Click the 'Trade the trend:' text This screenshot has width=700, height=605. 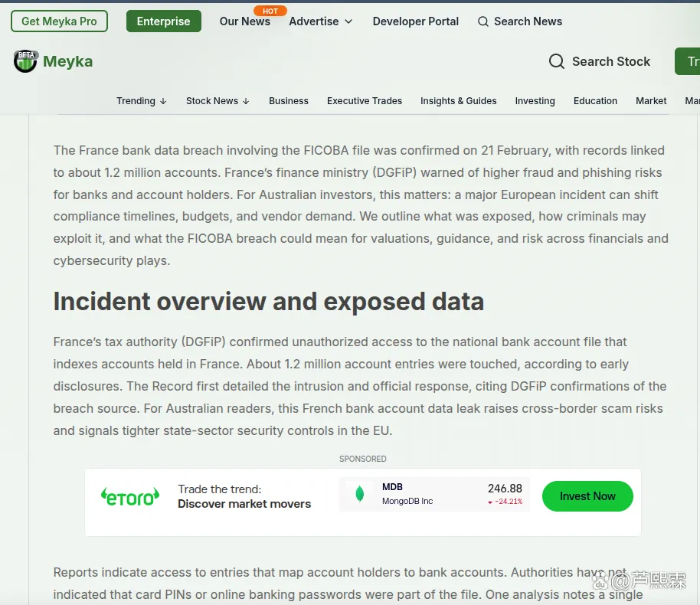click(219, 489)
